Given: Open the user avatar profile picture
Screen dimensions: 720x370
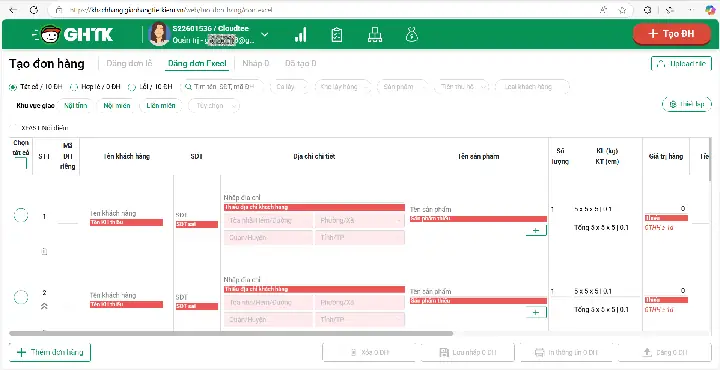Looking at the screenshot, I should [159, 34].
